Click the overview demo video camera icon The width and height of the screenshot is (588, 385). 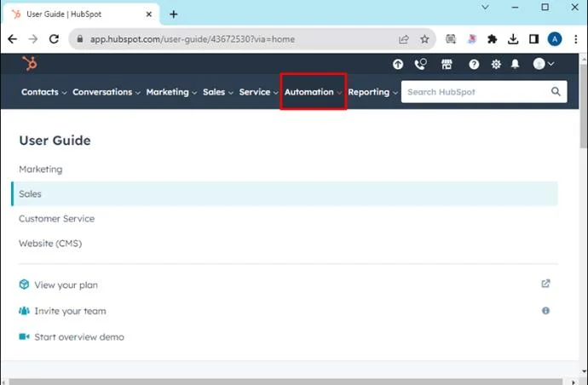pyautogui.click(x=24, y=336)
